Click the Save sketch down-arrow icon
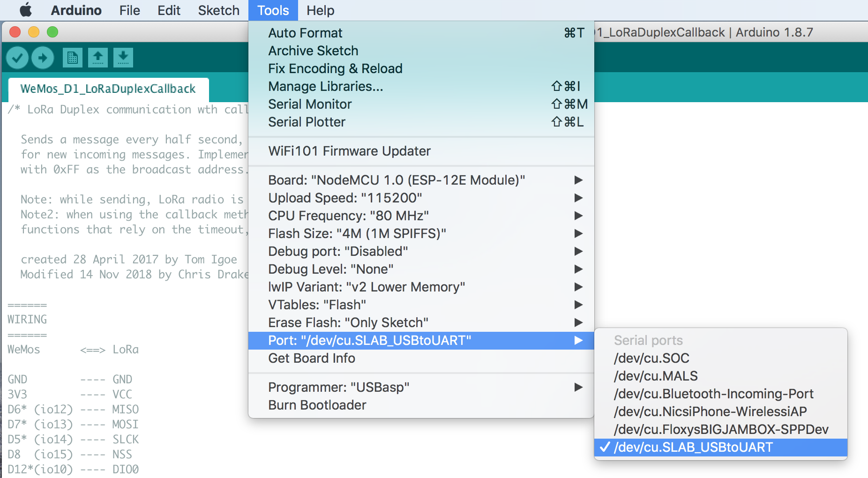Viewport: 868px width, 478px height. click(x=123, y=58)
